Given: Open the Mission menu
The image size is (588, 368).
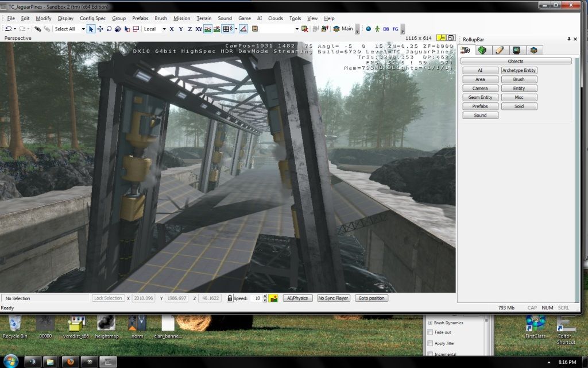Looking at the screenshot, I should point(182,18).
